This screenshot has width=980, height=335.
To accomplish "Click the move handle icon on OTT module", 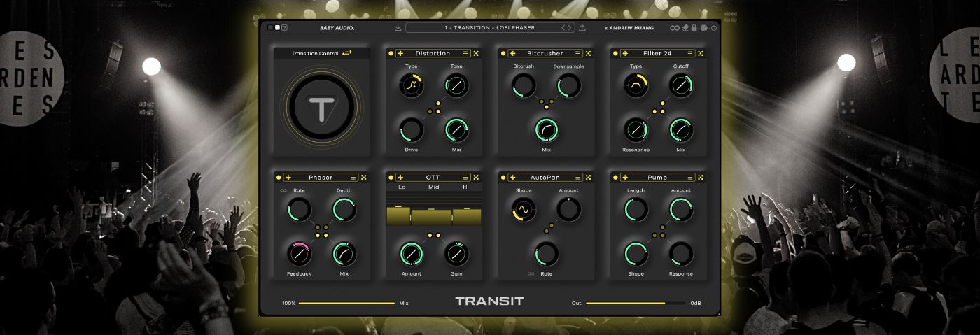I will pyautogui.click(x=400, y=178).
